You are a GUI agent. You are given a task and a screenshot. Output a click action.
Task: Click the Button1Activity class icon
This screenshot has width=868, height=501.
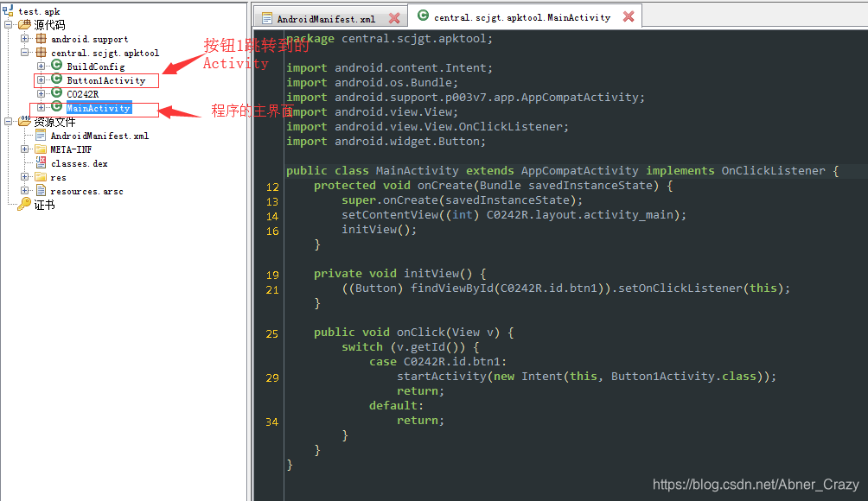point(56,79)
